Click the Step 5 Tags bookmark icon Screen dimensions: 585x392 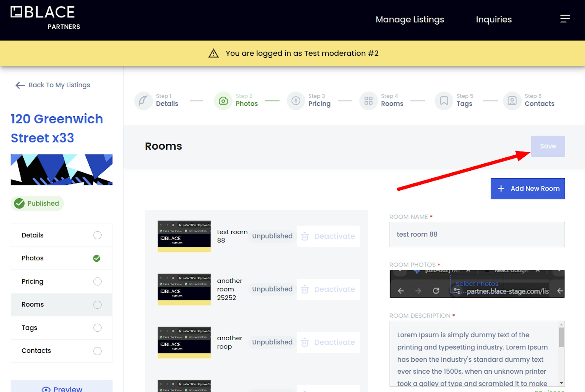[x=444, y=101]
